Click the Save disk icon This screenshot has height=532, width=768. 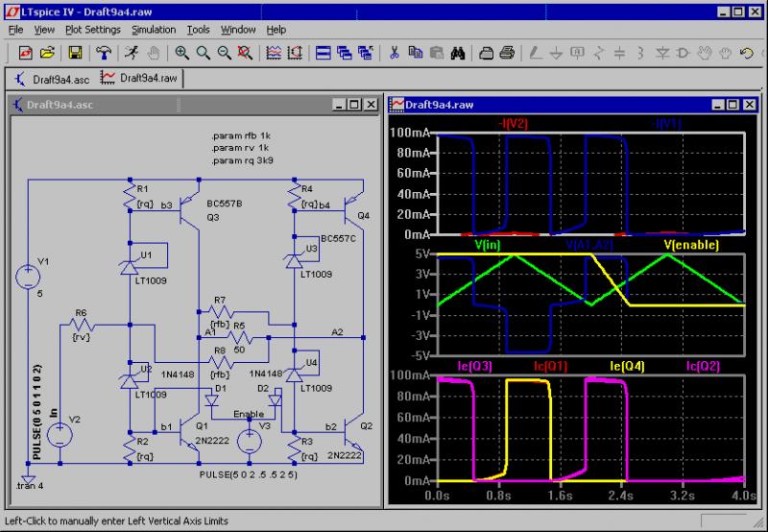75,53
